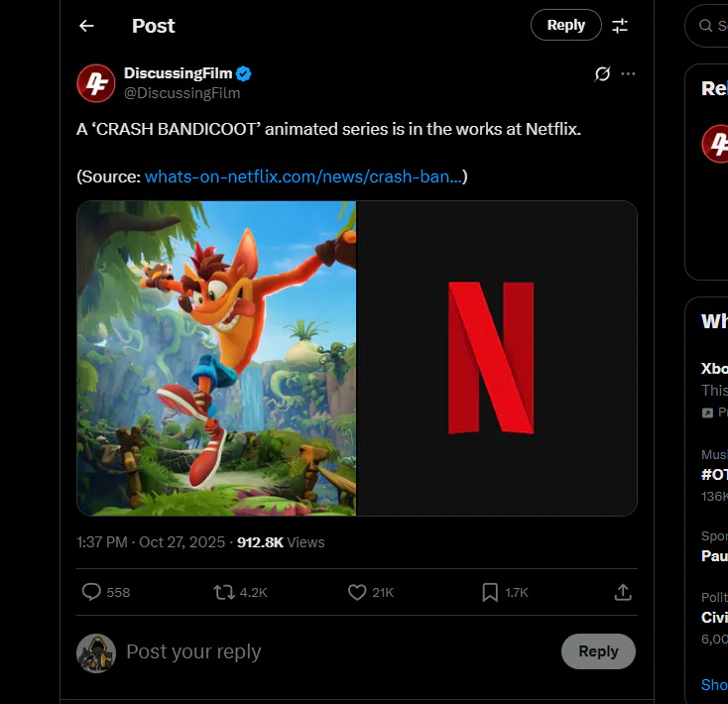Open the reply filter settings icon

[620, 26]
